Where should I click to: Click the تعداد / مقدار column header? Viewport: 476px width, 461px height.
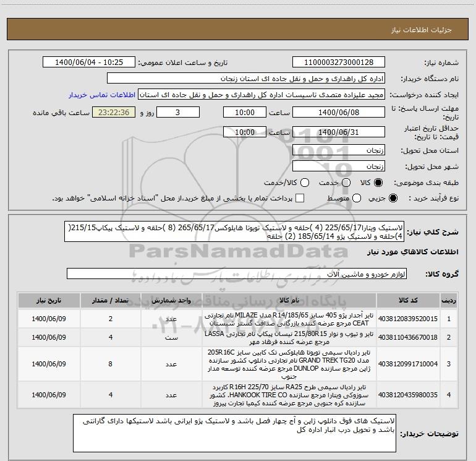click(111, 300)
